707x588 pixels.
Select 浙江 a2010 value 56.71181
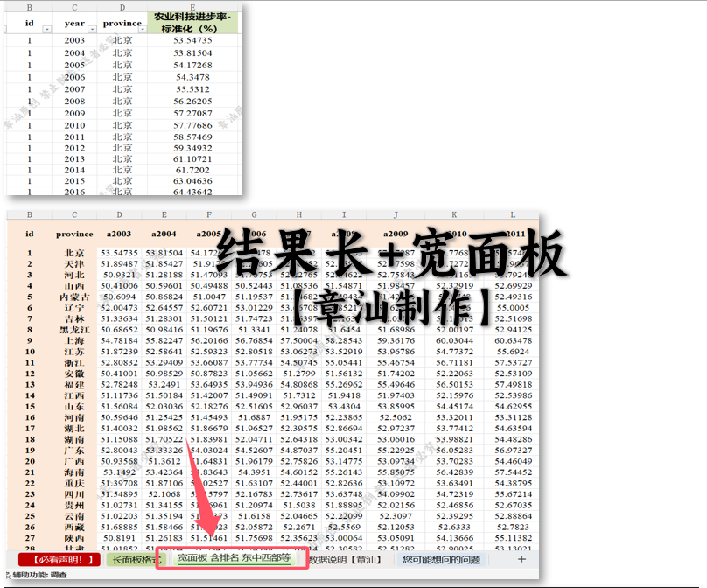tap(454, 363)
